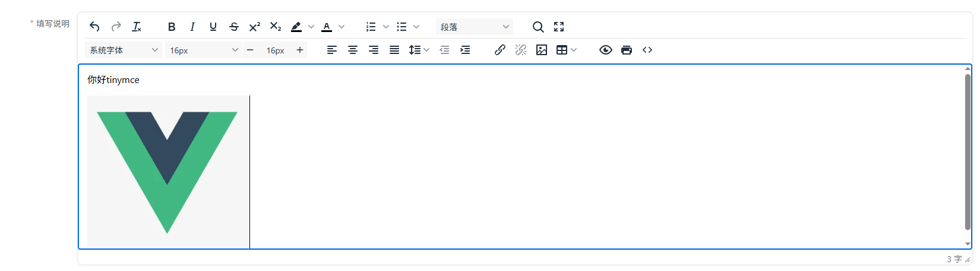Insert or edit an image
Image resolution: width=980 pixels, height=271 pixels.
[542, 50]
